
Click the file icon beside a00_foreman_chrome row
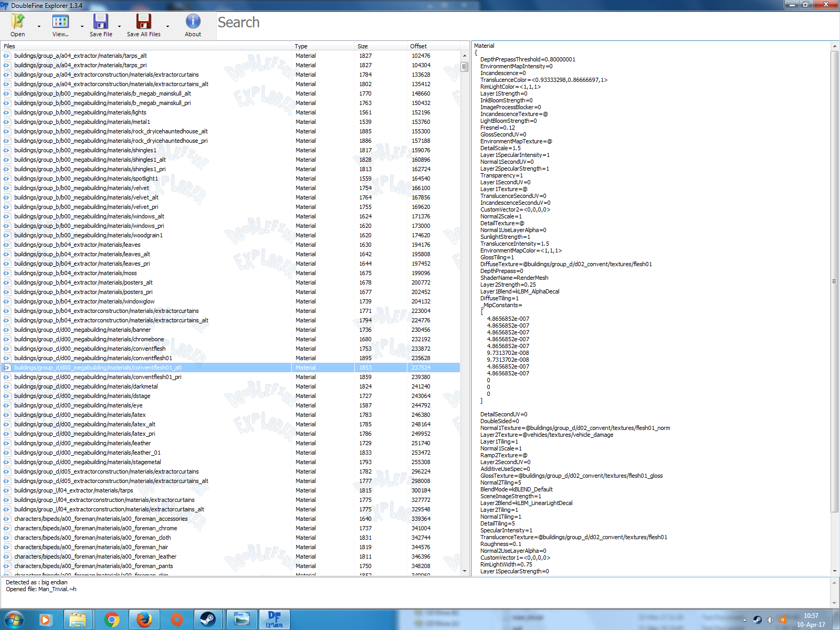click(x=7, y=528)
